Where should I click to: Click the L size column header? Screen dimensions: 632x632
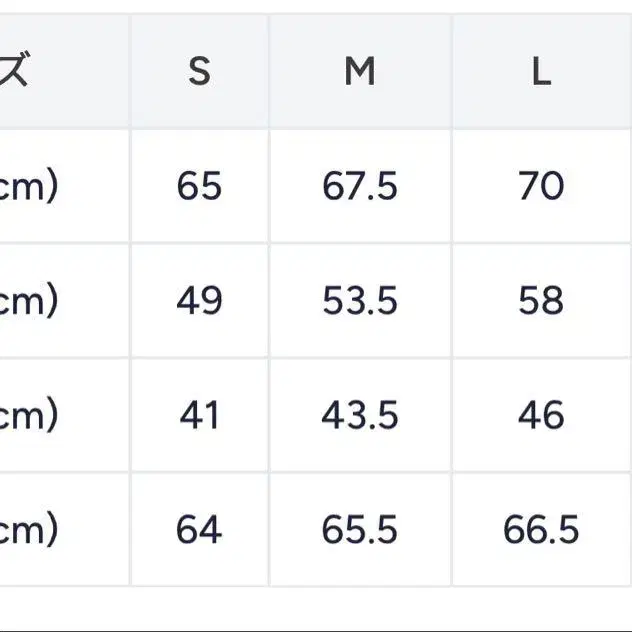541,71
